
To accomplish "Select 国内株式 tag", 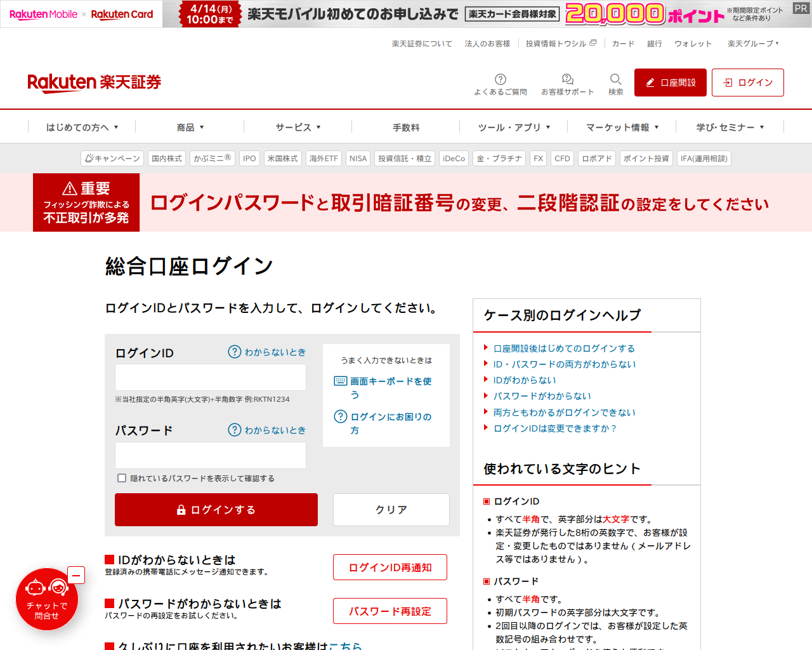I will 167,159.
